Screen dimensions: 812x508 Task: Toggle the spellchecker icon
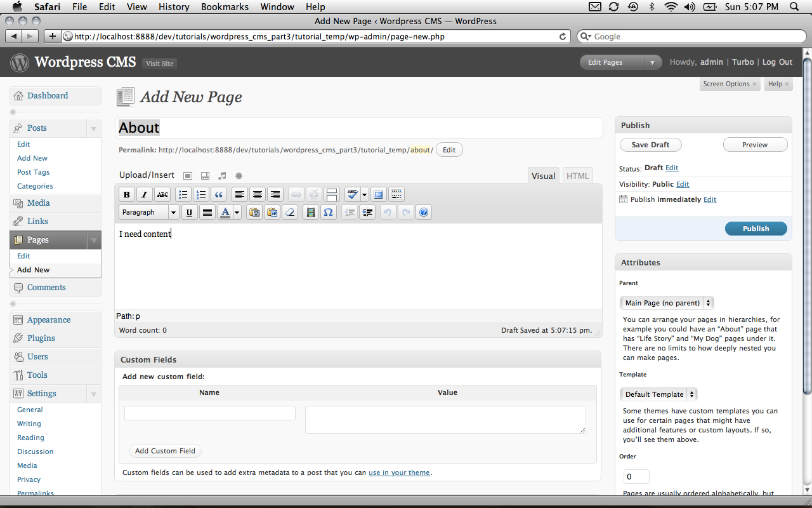tap(352, 194)
